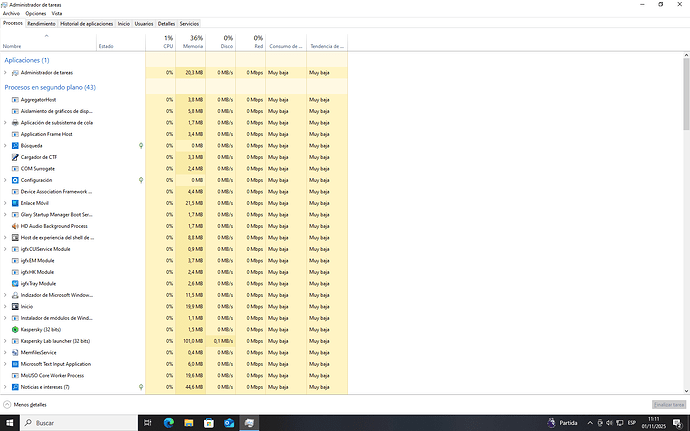This screenshot has height=431, width=690.
Task: Expand the Administrador de tareas process group
Action: click(x=5, y=73)
